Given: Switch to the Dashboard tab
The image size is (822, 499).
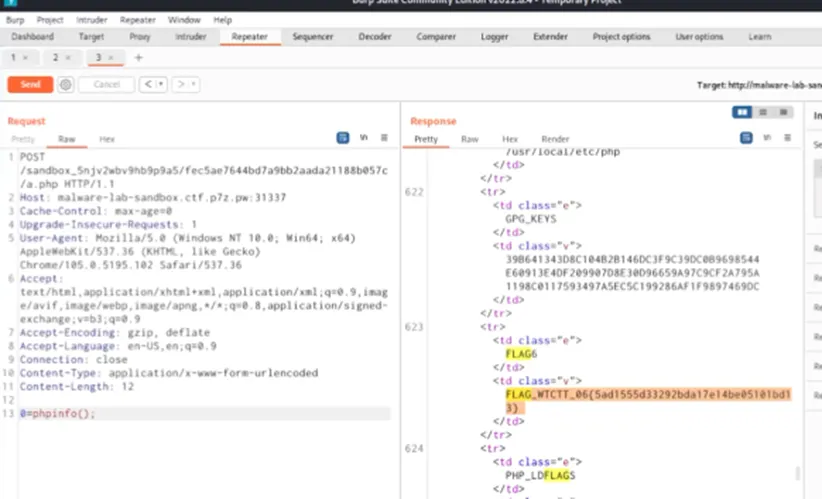Looking at the screenshot, I should pos(33,37).
